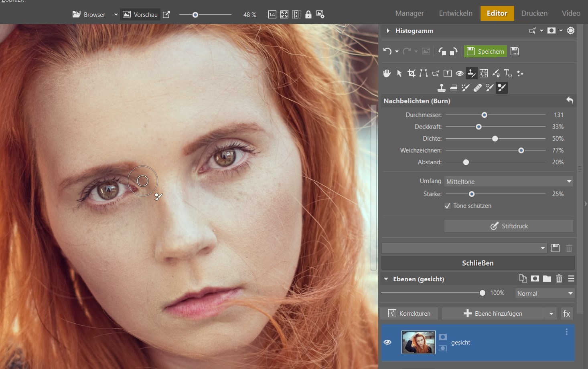Screen dimensions: 588x369
Task: Switch to Manager tab
Action: point(410,13)
